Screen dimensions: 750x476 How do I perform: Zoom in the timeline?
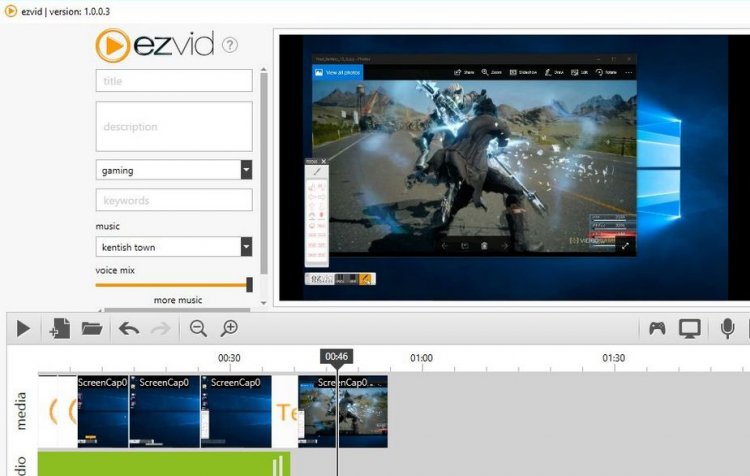click(x=230, y=328)
